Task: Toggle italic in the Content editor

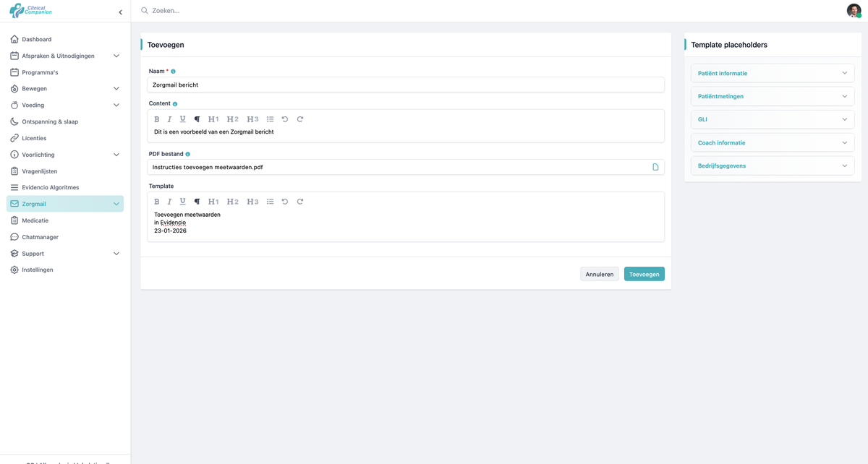Action: [169, 119]
